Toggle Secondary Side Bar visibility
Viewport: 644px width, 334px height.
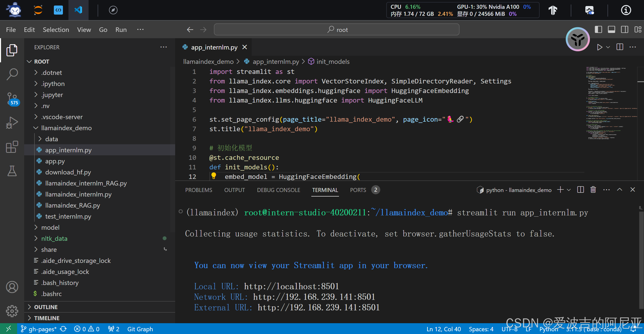[625, 30]
